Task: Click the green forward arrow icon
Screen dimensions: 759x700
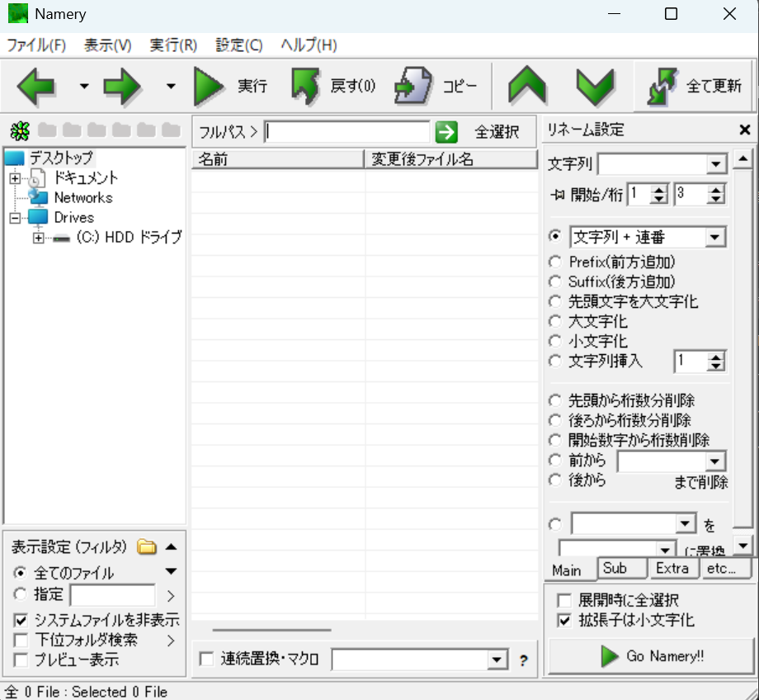Action: (x=123, y=86)
